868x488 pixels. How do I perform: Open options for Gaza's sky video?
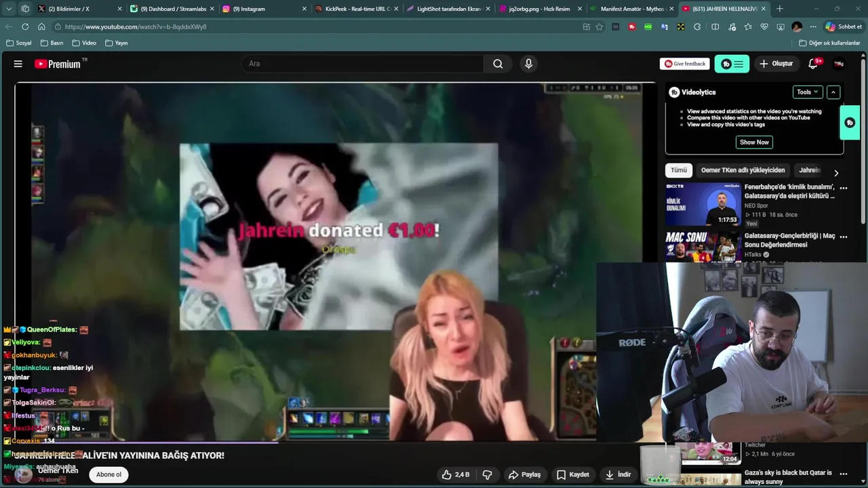click(844, 473)
